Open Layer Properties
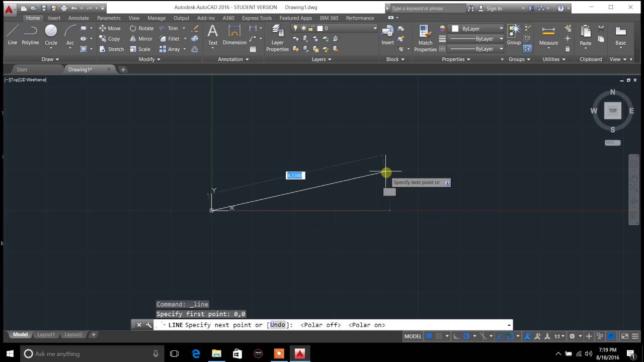 tap(277, 38)
